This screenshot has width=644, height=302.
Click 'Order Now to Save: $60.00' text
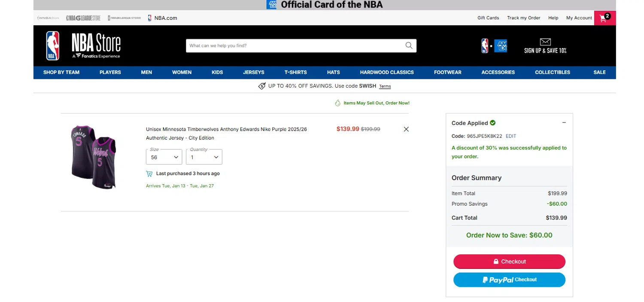point(509,235)
